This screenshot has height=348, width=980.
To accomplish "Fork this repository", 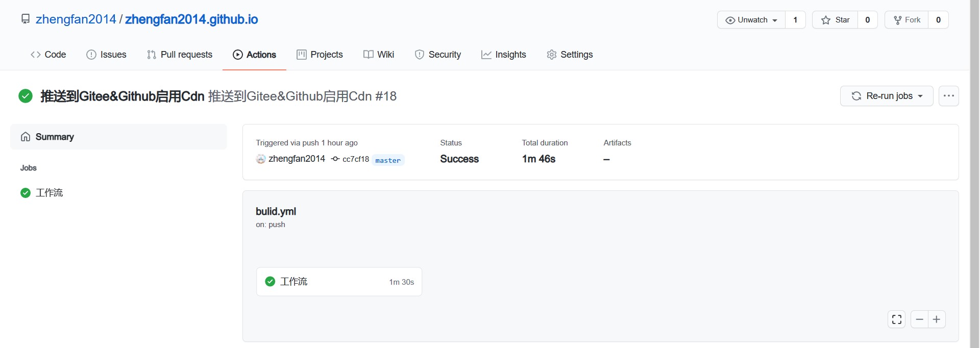I will [x=906, y=20].
